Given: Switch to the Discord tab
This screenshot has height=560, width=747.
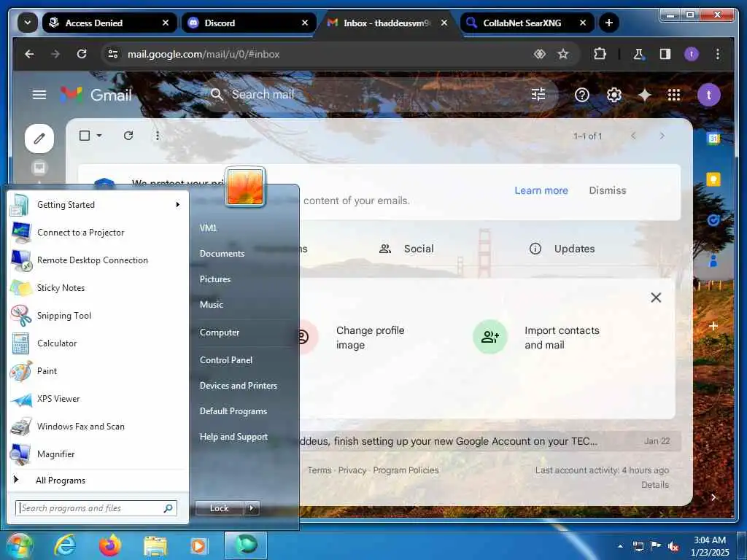Looking at the screenshot, I should coord(249,23).
